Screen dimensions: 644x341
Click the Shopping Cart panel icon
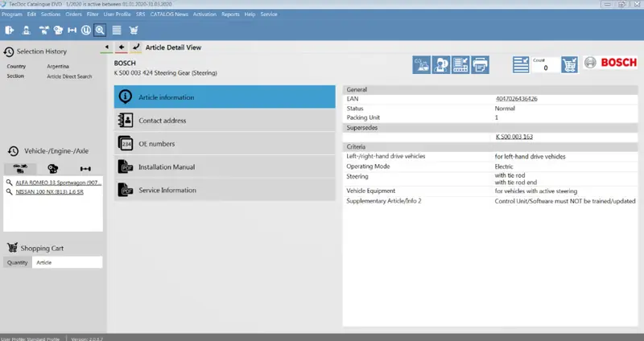pyautogui.click(x=12, y=248)
